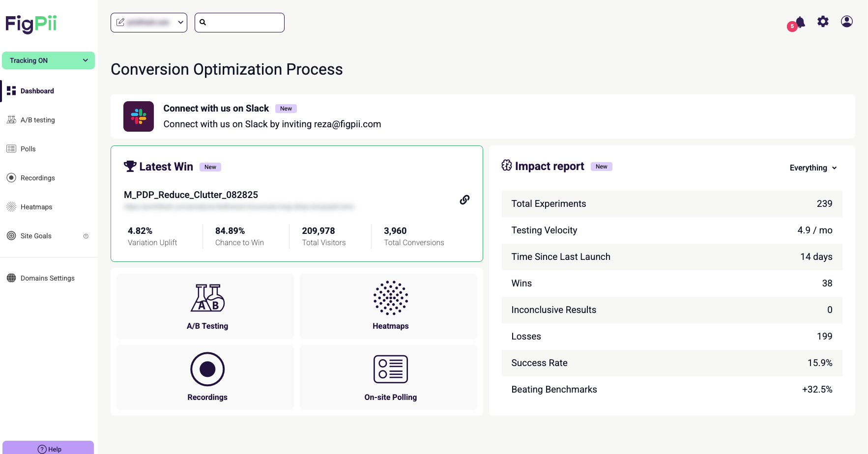Screen dimensions: 868x454
Task: Click the 209,978 Total Visitors value
Action: pos(318,231)
